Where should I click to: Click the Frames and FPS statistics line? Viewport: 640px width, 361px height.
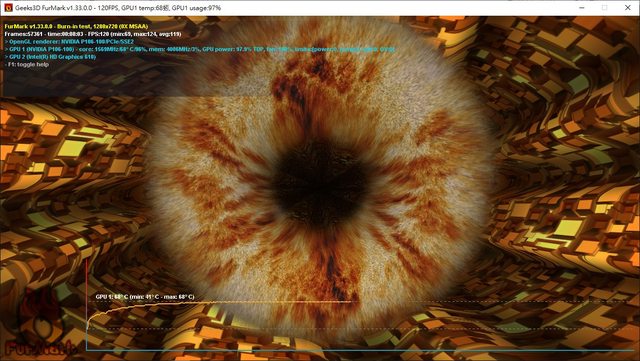coord(93,34)
